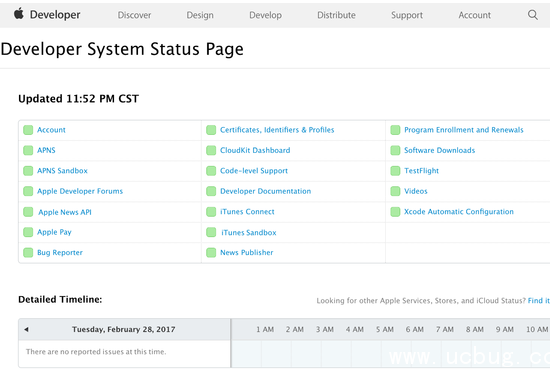Open the iTunes Connect link
Screen dimensions: 559x372
(247, 212)
